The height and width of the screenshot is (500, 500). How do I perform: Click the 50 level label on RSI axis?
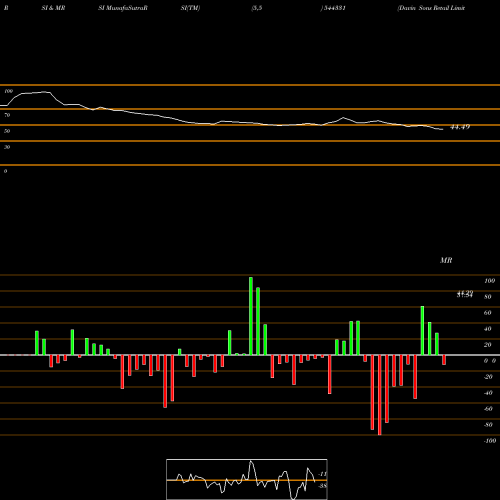point(7,131)
